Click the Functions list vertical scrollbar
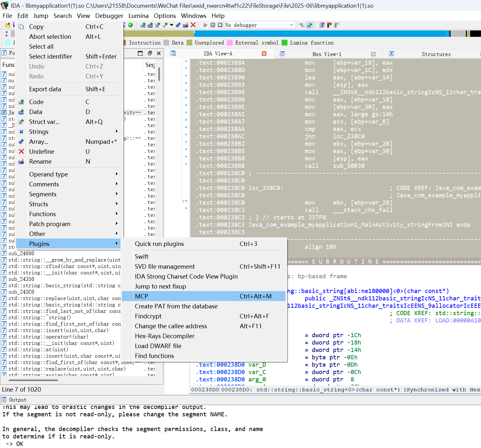 click(x=159, y=74)
